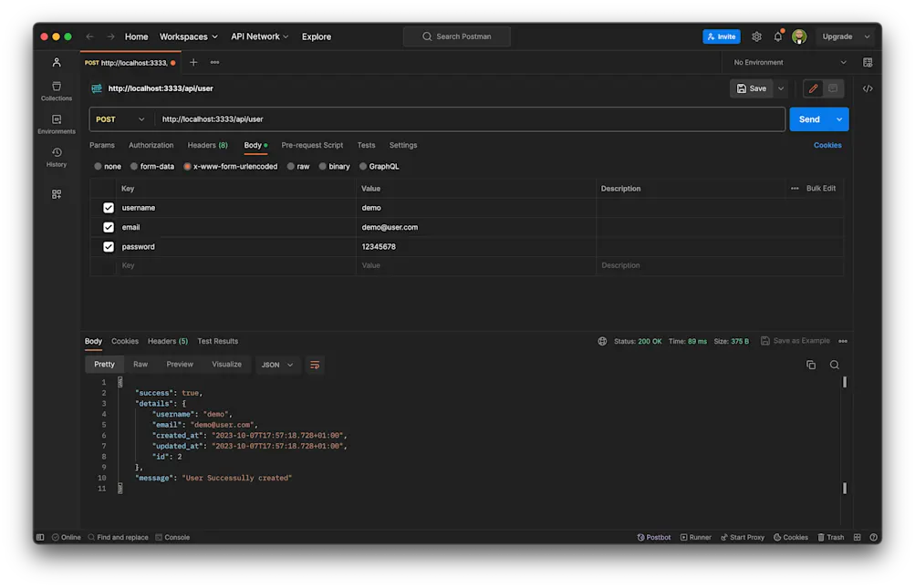Uncheck the username request parameter

108,207
